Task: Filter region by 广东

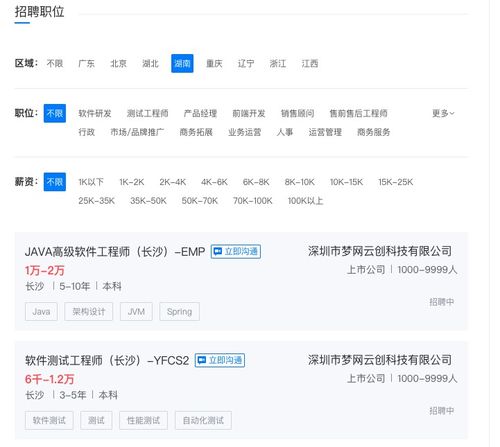Action: tap(86, 63)
